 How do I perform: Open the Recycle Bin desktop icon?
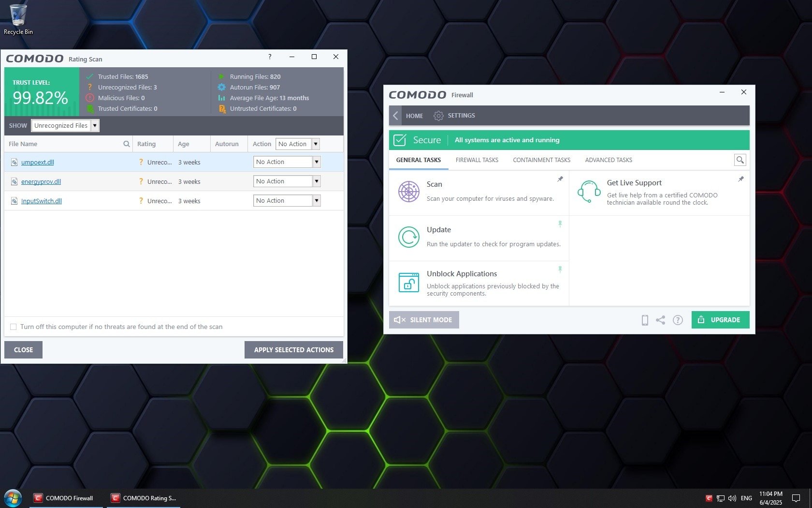18,19
